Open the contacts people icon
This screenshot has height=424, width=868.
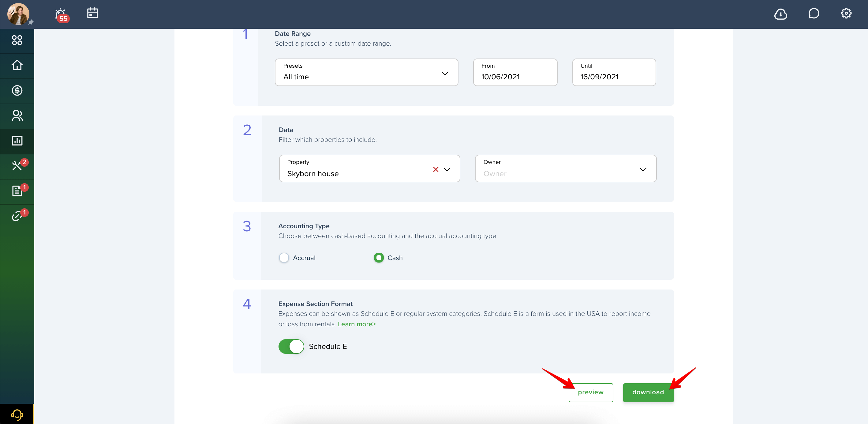point(17,116)
